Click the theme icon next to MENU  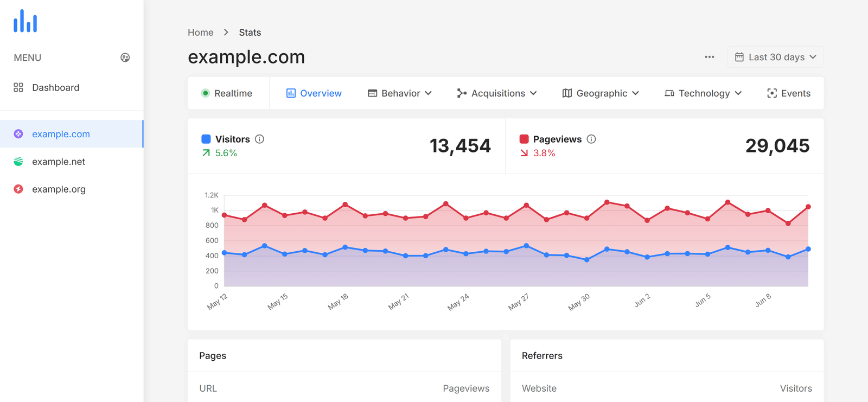[x=125, y=58]
